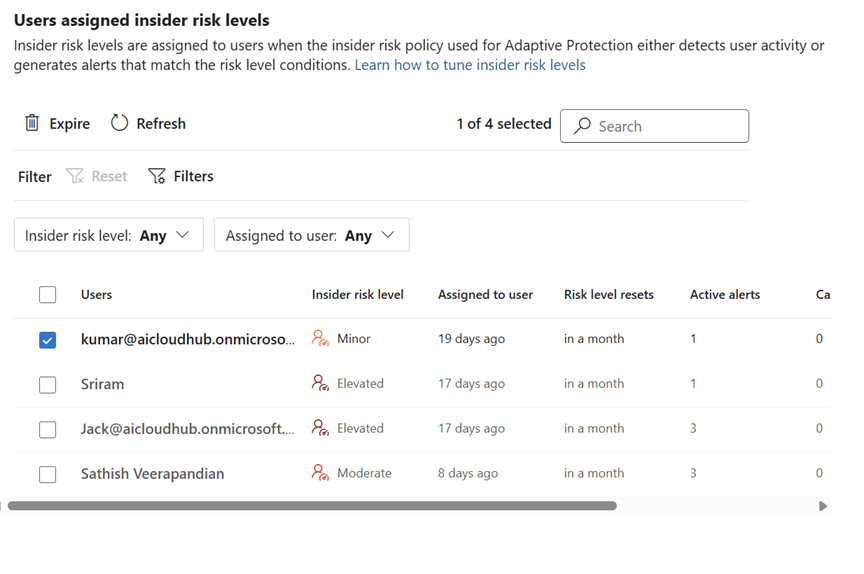Viewport: 864px width, 574px height.
Task: Click the magnifier icon in Search box
Action: [x=582, y=126]
